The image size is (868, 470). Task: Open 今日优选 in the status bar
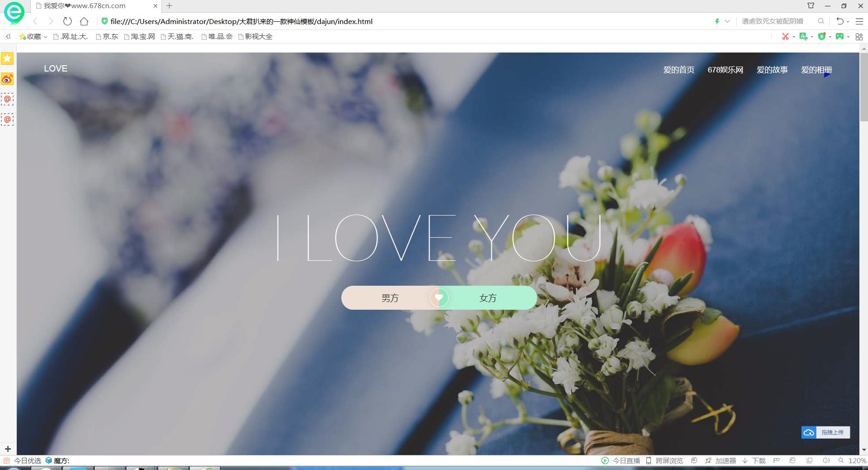pyautogui.click(x=23, y=460)
